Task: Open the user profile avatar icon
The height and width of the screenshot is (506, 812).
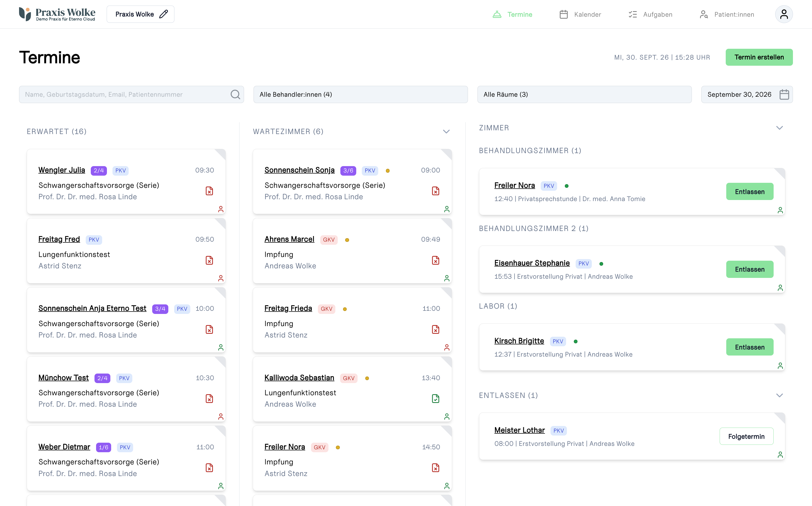Action: tap(784, 14)
